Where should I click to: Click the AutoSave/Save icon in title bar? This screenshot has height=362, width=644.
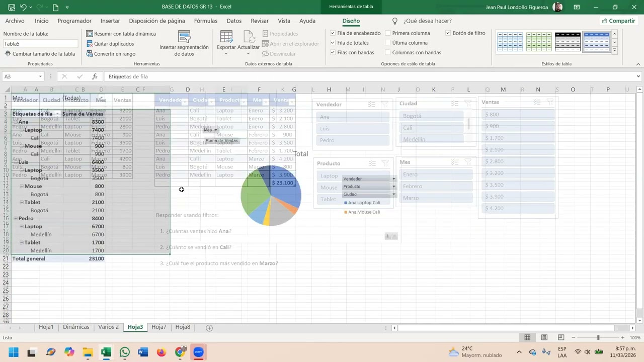(x=11, y=8)
